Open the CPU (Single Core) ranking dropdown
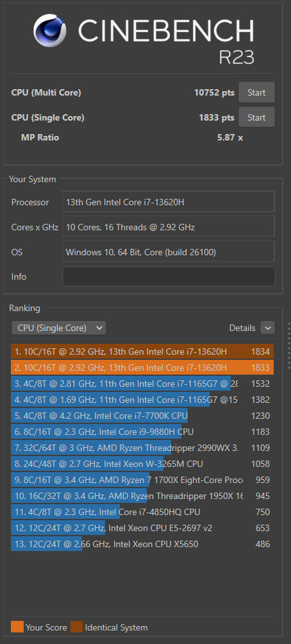 click(x=59, y=328)
